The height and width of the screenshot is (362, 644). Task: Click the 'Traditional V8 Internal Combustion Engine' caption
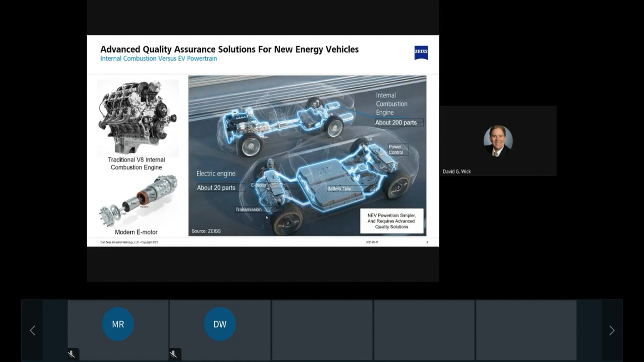tap(136, 164)
